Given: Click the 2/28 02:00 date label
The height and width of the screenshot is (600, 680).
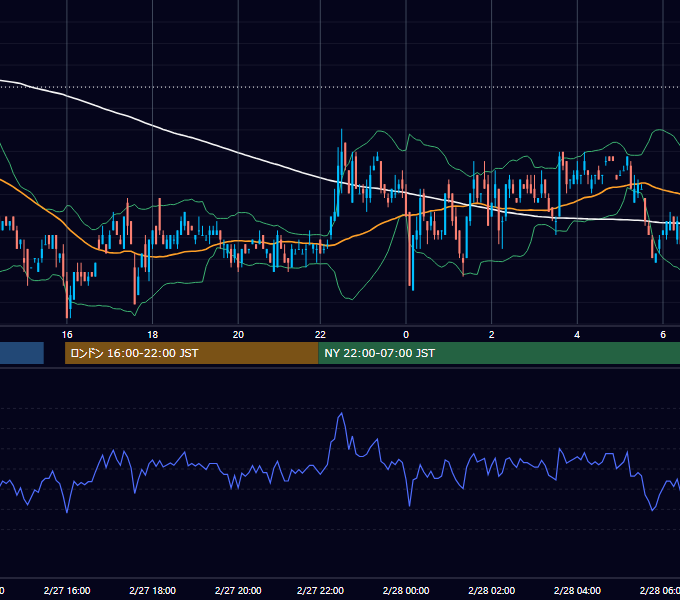Looking at the screenshot, I should (x=491, y=590).
